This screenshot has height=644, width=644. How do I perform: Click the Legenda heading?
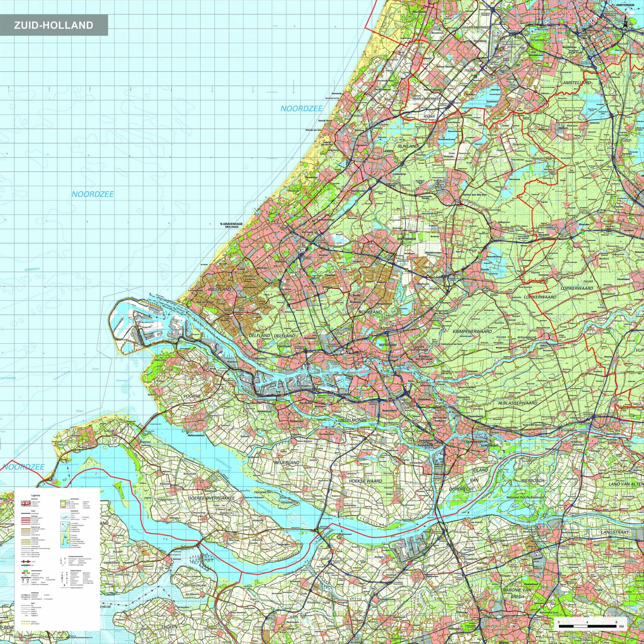point(36,496)
